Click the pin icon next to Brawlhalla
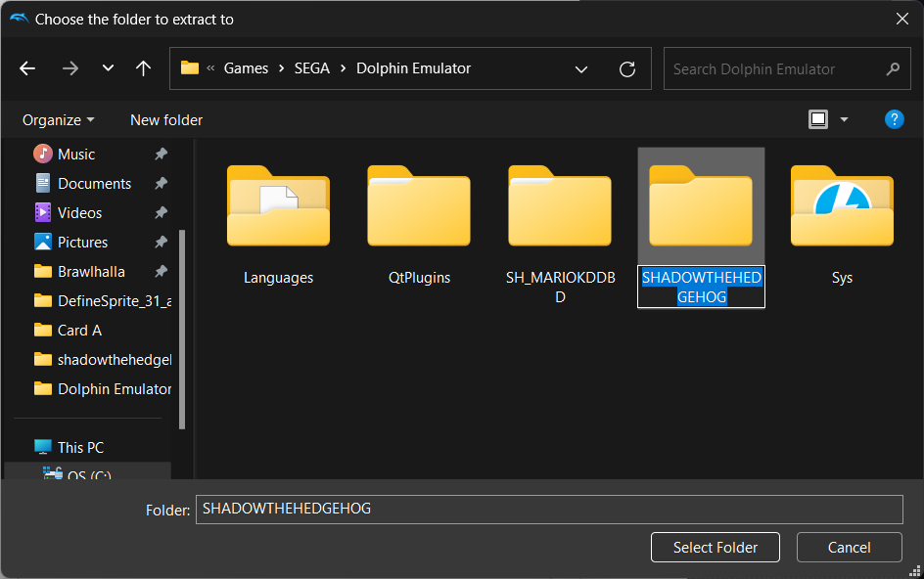The width and height of the screenshot is (924, 579). pos(161,272)
